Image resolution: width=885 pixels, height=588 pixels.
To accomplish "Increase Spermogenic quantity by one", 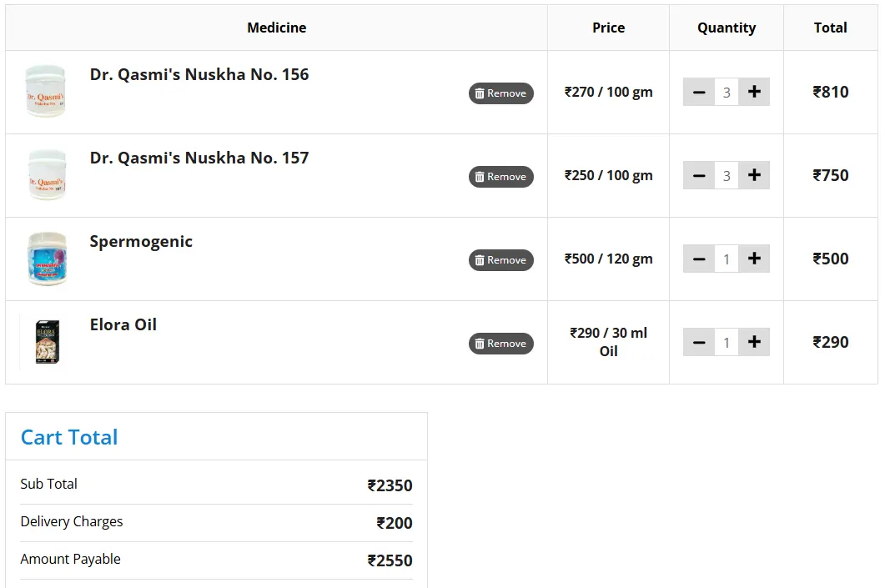I will pos(754,259).
